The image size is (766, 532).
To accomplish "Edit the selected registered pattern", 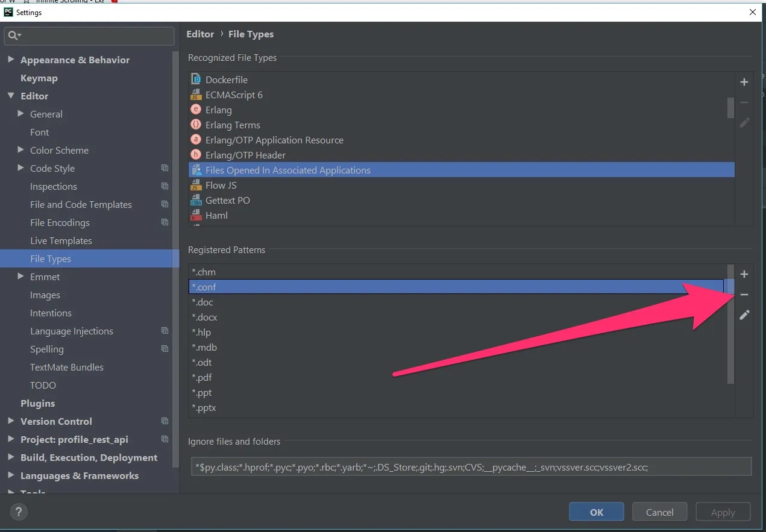I will click(x=744, y=315).
